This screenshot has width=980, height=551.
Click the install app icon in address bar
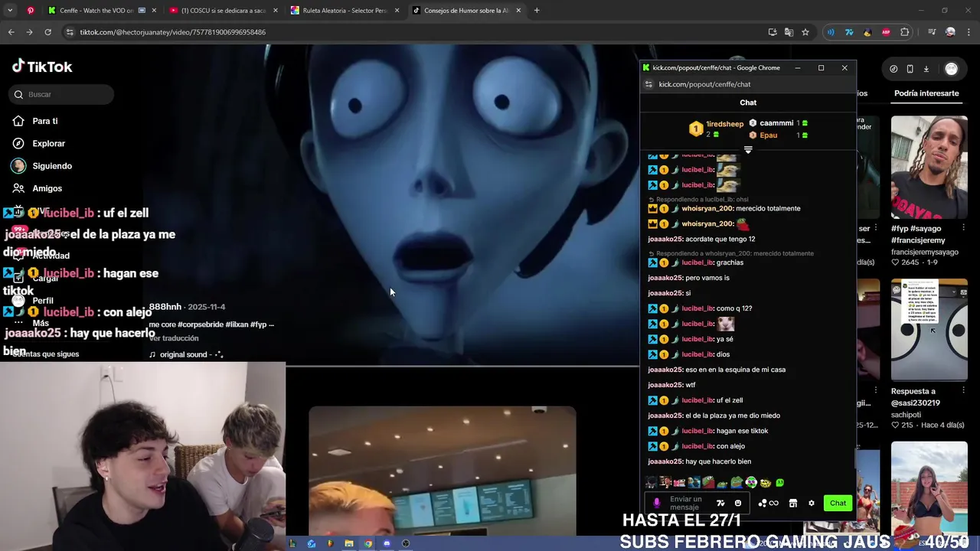[773, 32]
